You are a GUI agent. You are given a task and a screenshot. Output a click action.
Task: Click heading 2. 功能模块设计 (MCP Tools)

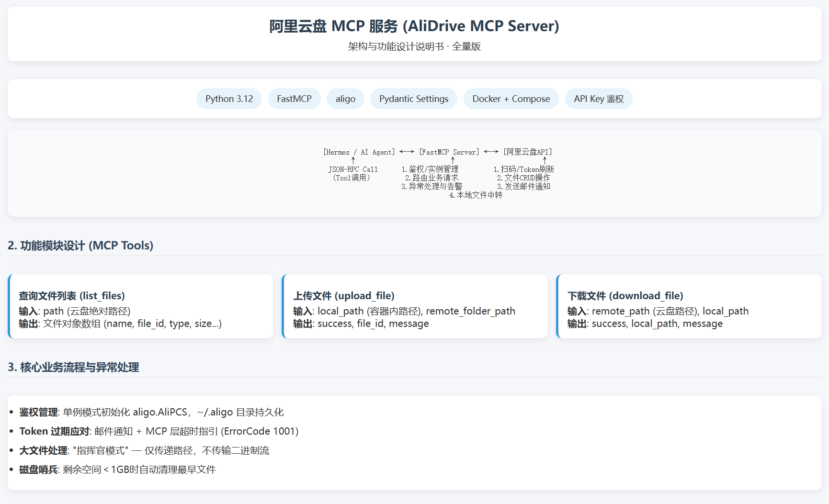(x=80, y=246)
